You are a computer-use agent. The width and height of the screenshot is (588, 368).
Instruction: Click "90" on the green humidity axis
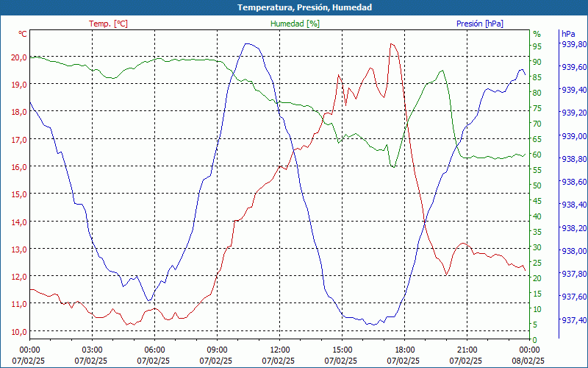tap(537, 62)
